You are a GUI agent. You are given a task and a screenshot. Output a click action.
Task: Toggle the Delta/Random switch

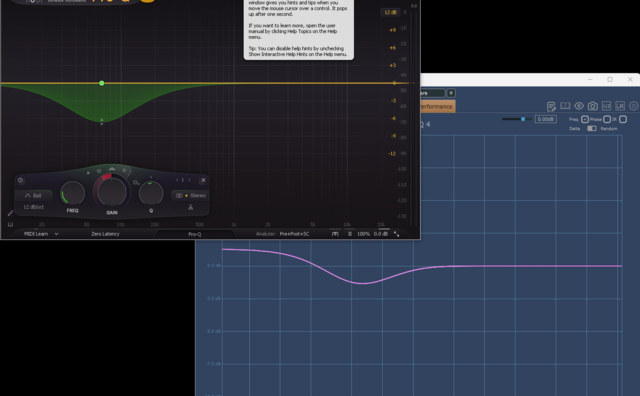(x=591, y=129)
